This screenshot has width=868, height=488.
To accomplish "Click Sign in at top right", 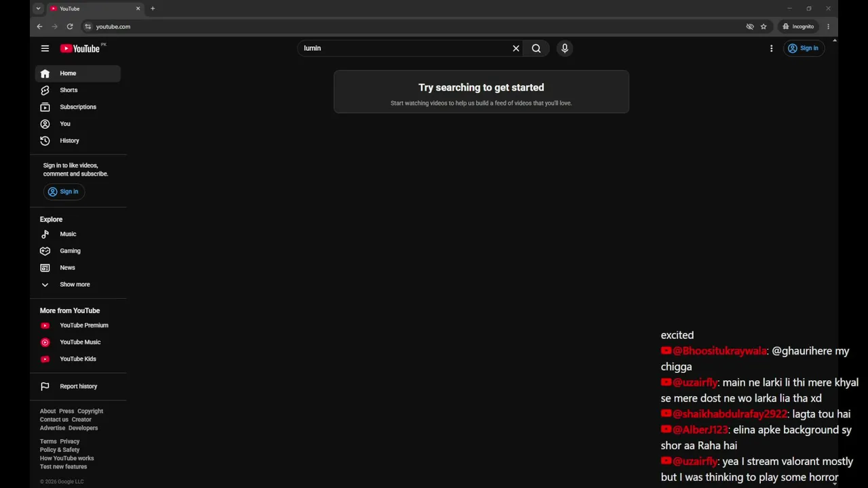I will (804, 48).
